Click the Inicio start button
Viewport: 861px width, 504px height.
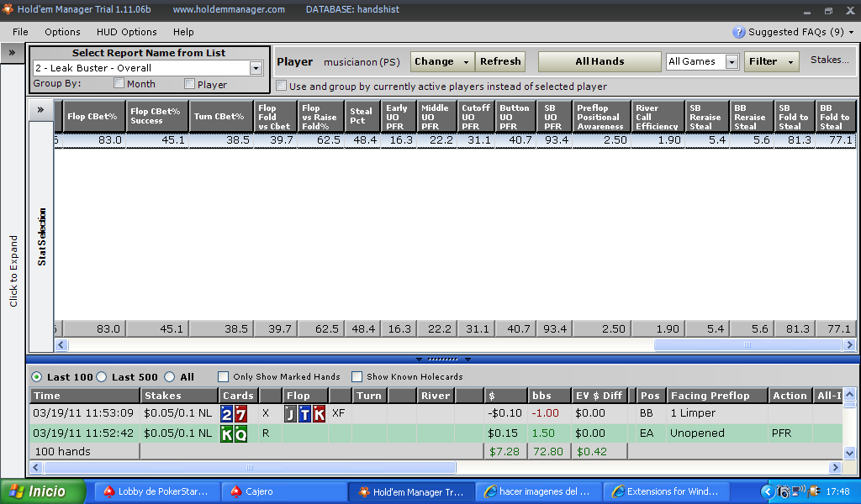(45, 491)
